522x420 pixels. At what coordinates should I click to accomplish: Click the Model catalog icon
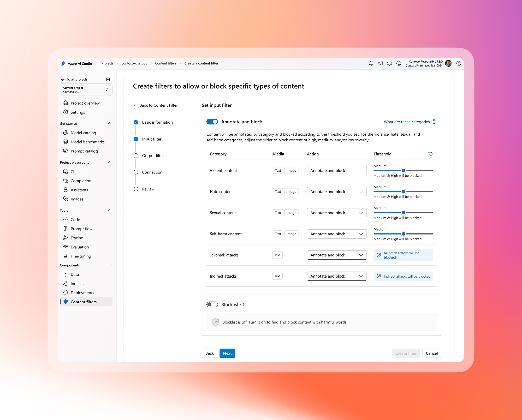coord(67,133)
